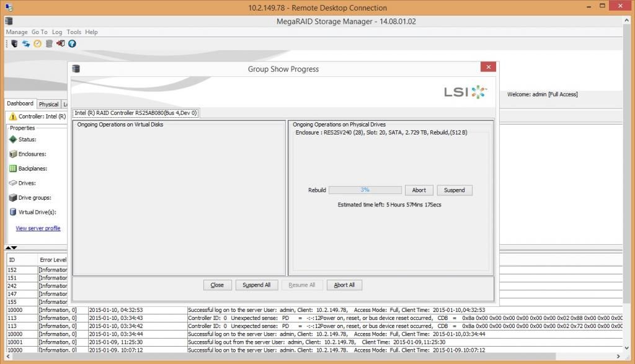Click log entry dated 2015-01-10, 03:34:43
Screen dimensions: 635x364
pos(314,318)
